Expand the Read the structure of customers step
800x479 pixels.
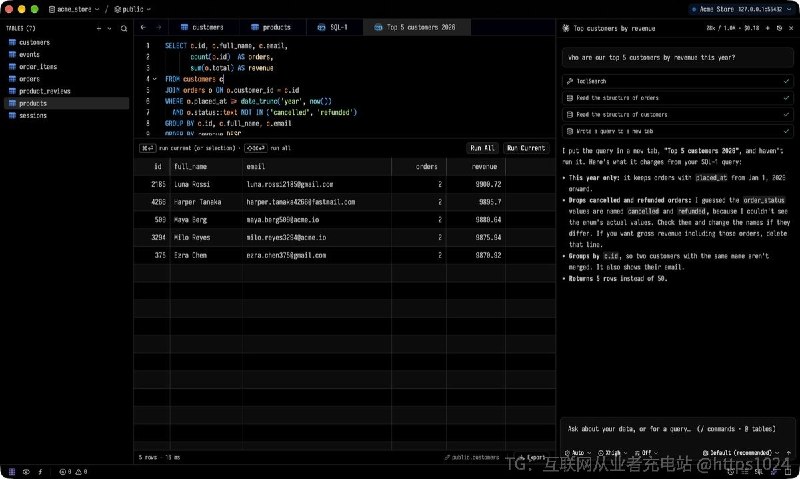(678, 115)
